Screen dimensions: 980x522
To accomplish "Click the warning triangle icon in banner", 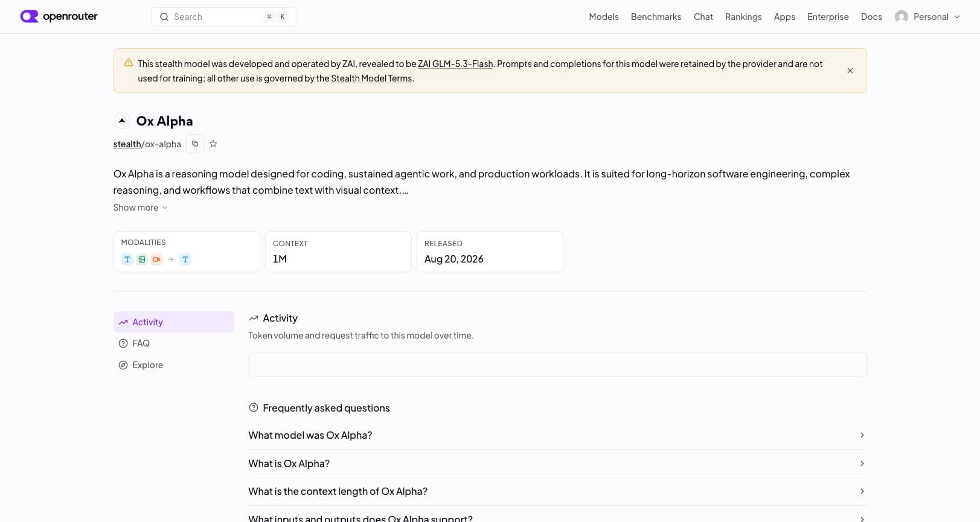I will click(129, 63).
